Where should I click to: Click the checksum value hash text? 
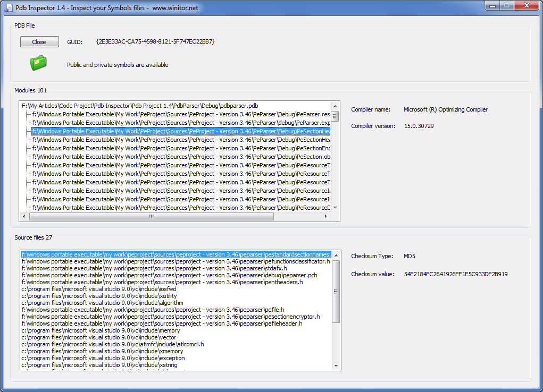click(456, 274)
